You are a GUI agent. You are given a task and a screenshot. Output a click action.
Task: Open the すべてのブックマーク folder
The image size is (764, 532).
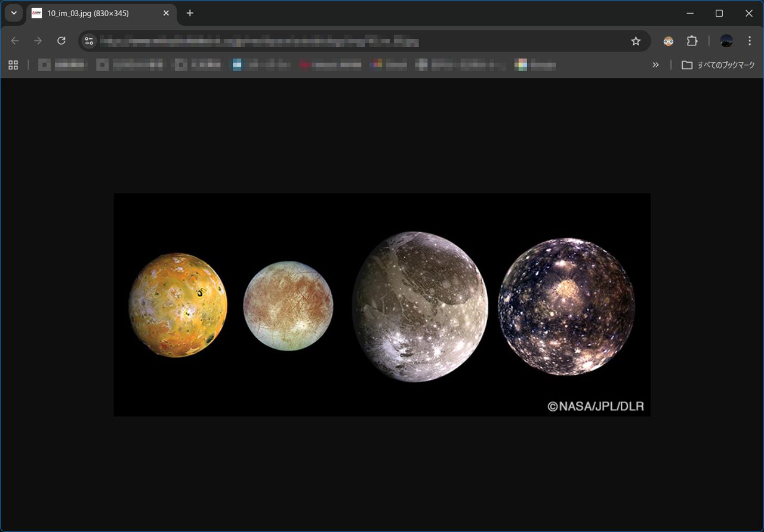(x=719, y=65)
